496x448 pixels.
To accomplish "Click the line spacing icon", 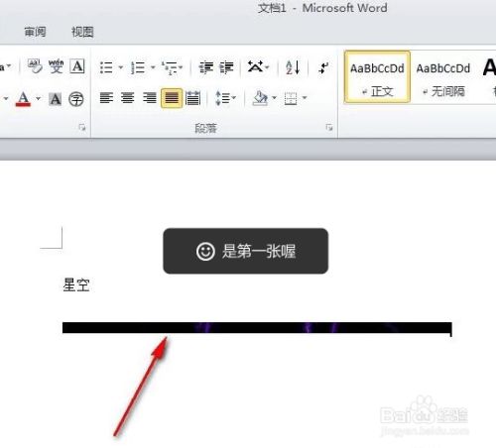I will (222, 98).
